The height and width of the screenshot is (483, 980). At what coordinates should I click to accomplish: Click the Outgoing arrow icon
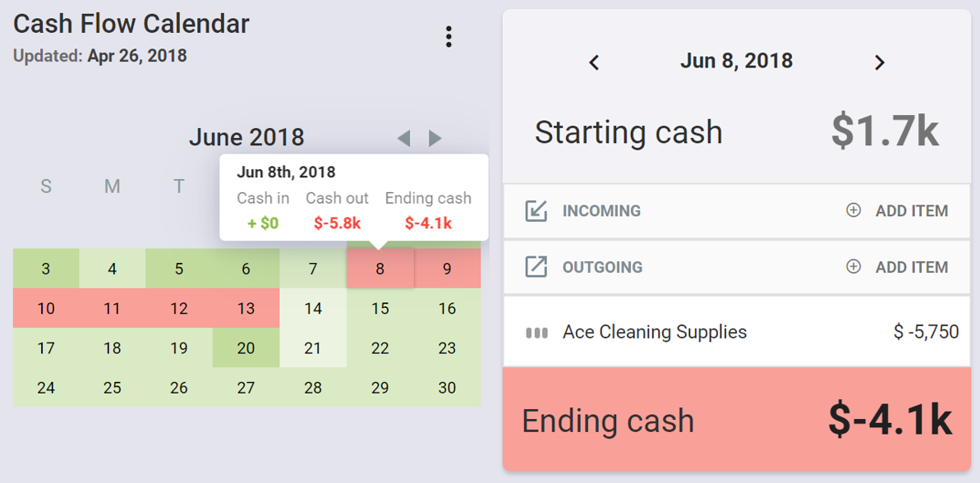click(x=536, y=268)
